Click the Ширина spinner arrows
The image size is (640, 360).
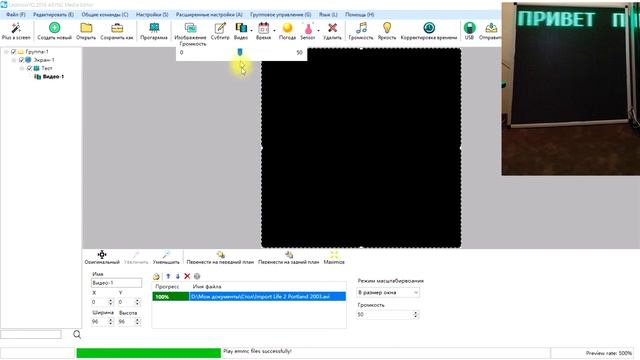click(x=111, y=322)
